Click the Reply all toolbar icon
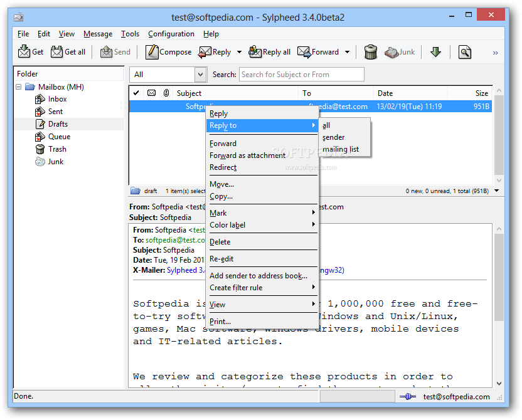This screenshot has width=522, height=420. pos(255,52)
